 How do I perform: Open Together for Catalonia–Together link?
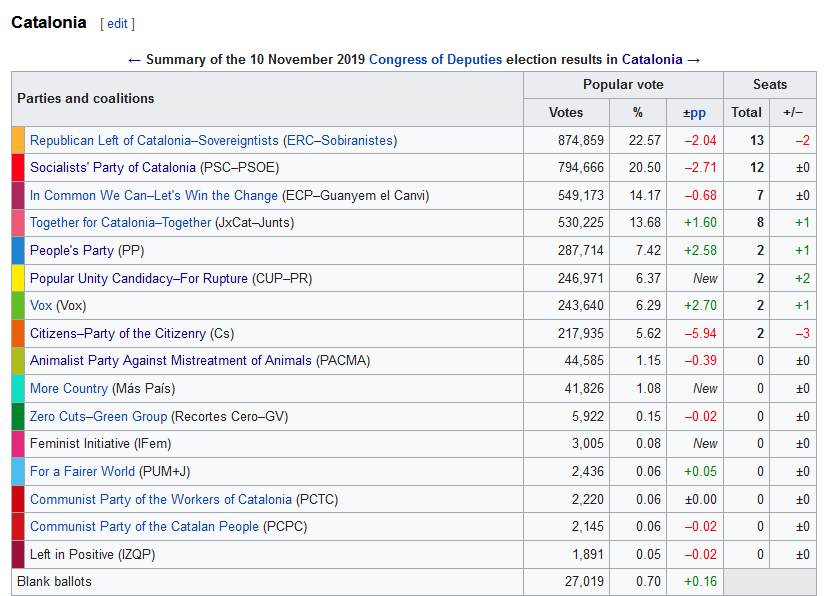coord(120,223)
